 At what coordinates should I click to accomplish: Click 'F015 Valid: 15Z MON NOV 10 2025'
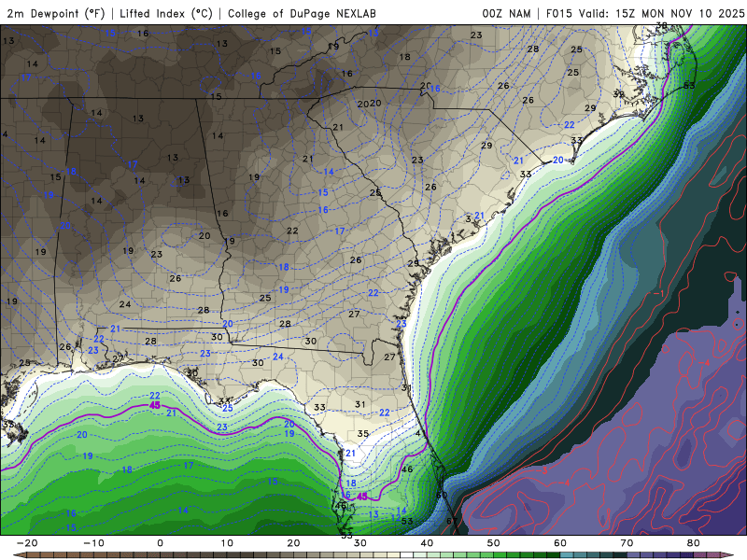645,13
